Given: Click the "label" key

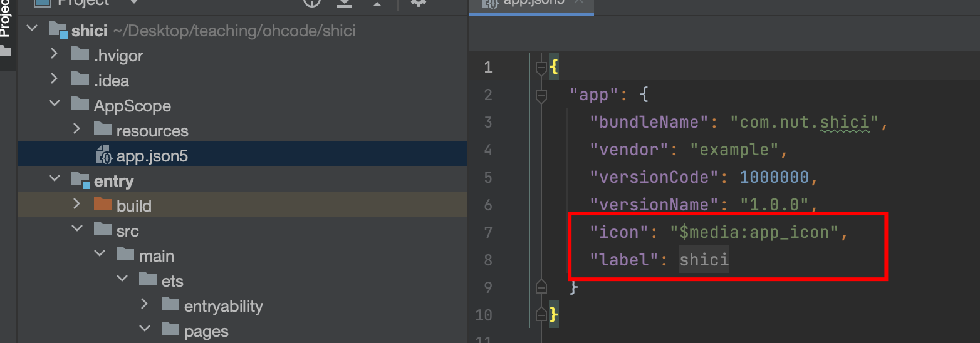Looking at the screenshot, I should 624,260.
